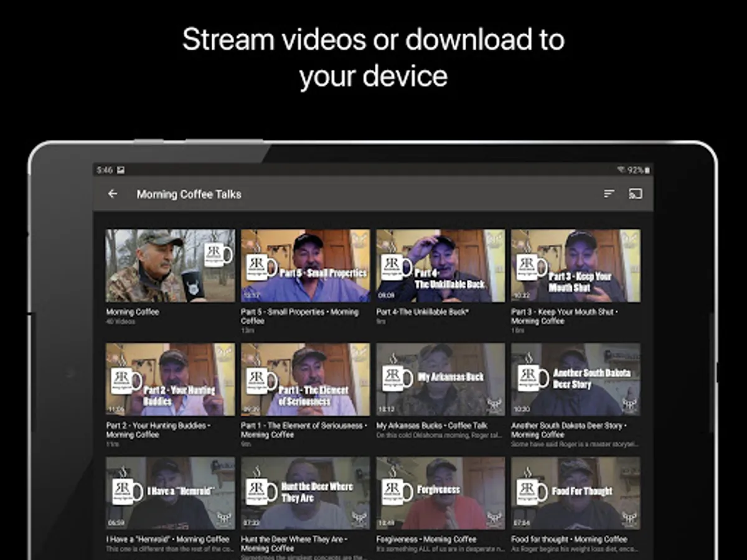
Task: Select "My Arkansas Bucks - Coffee Talk" title
Action: click(x=432, y=426)
